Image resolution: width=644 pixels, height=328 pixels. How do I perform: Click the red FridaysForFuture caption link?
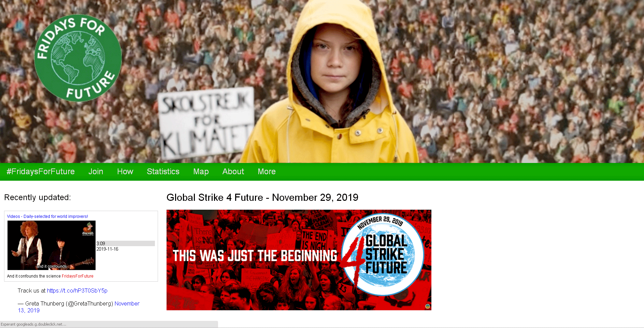point(77,276)
